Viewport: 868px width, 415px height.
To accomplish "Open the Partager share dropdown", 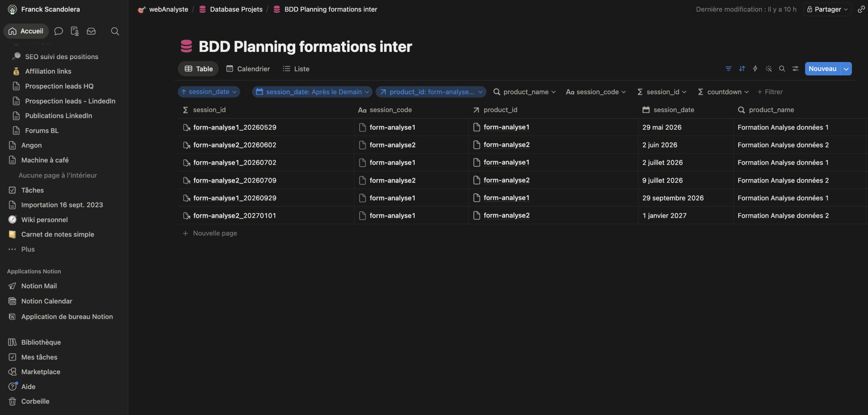I will pos(827,9).
